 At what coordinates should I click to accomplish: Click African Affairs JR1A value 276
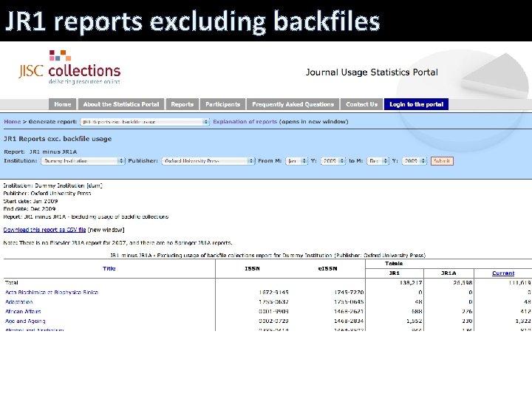tap(467, 311)
